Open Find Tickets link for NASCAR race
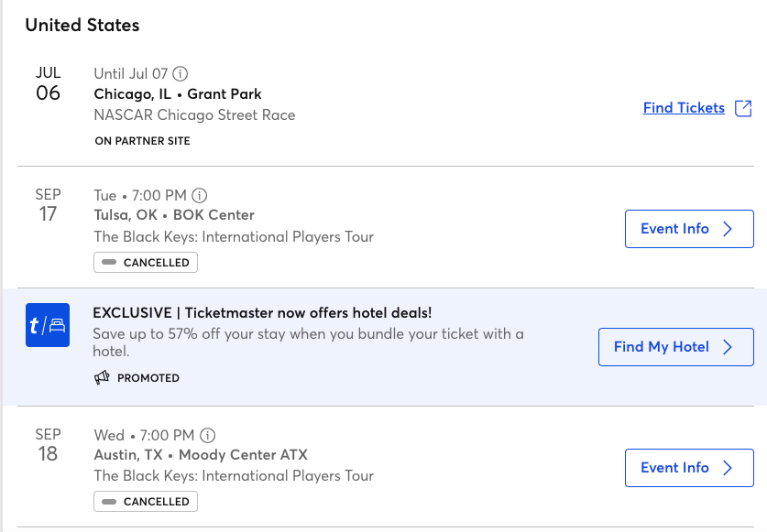767x532 pixels. coord(684,108)
